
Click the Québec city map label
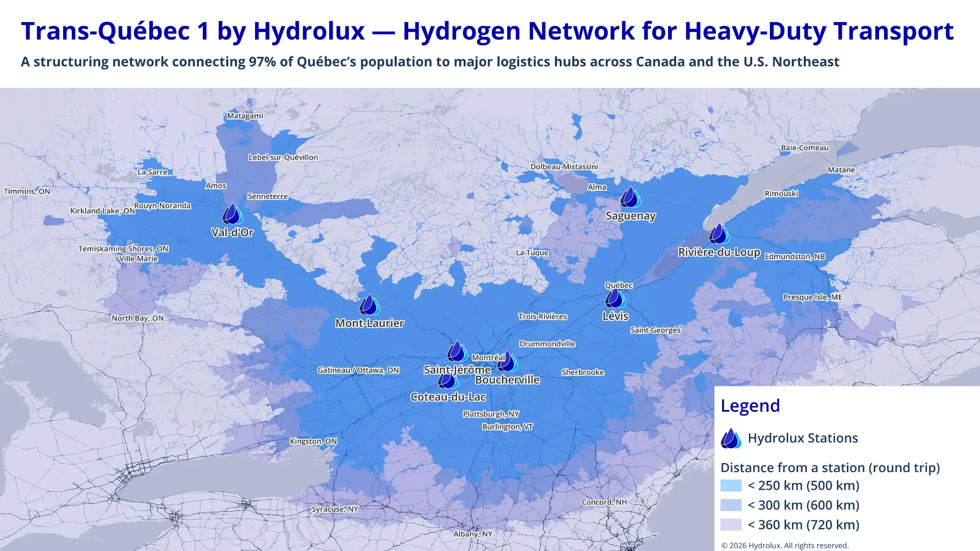coord(619,286)
